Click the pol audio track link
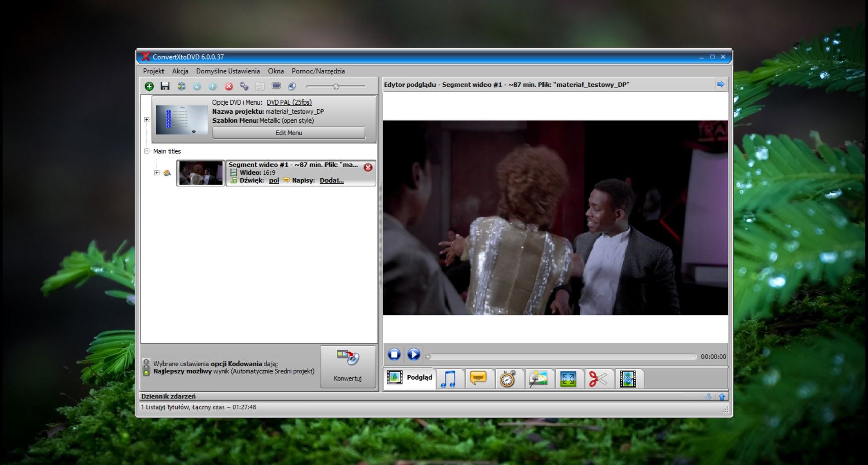The width and height of the screenshot is (868, 465). pyautogui.click(x=274, y=181)
